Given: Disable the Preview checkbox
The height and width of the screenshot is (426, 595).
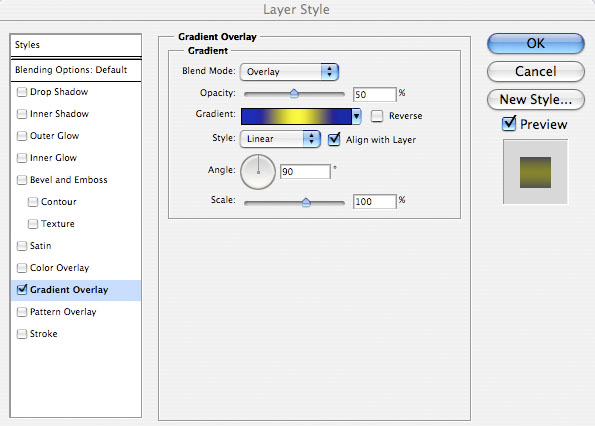Looking at the screenshot, I should pyautogui.click(x=509, y=124).
